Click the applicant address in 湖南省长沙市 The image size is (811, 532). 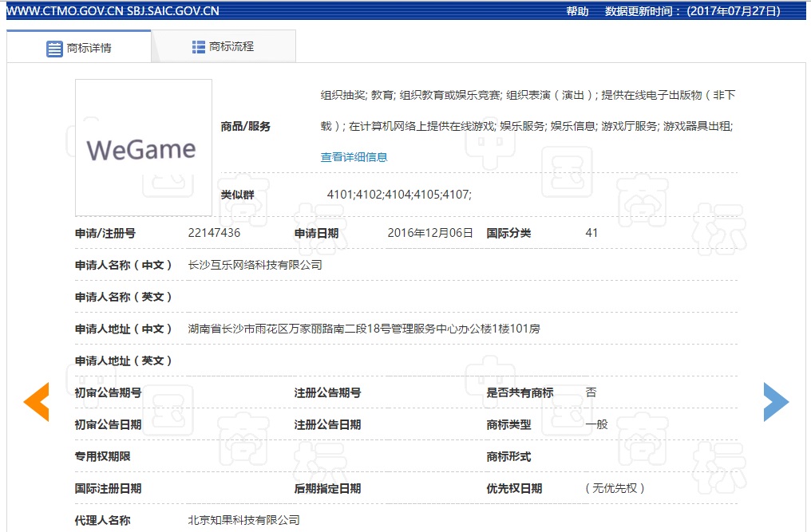click(364, 329)
